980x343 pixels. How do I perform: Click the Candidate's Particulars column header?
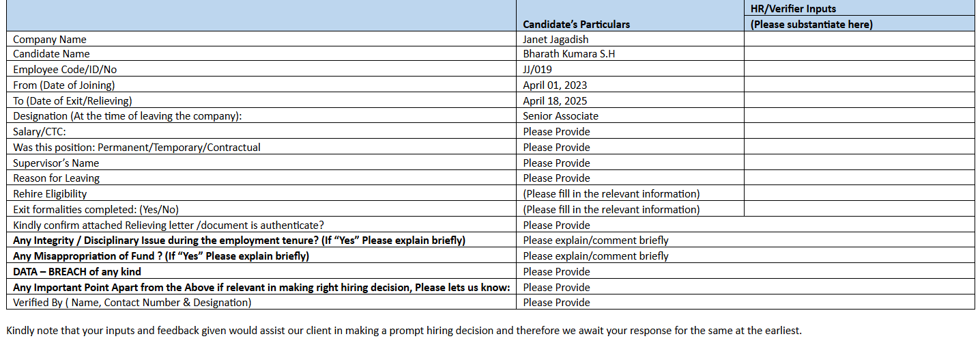(x=576, y=25)
